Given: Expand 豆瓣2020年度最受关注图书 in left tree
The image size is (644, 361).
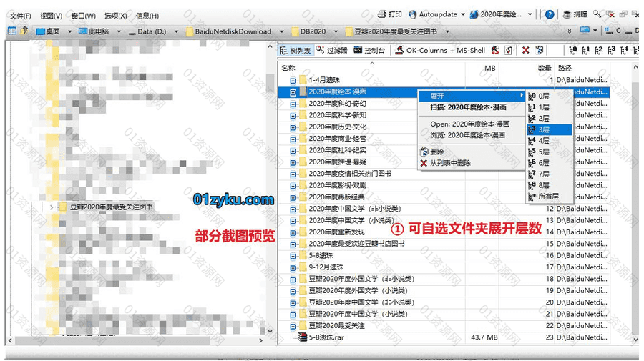Looking at the screenshot, I should 52,207.
